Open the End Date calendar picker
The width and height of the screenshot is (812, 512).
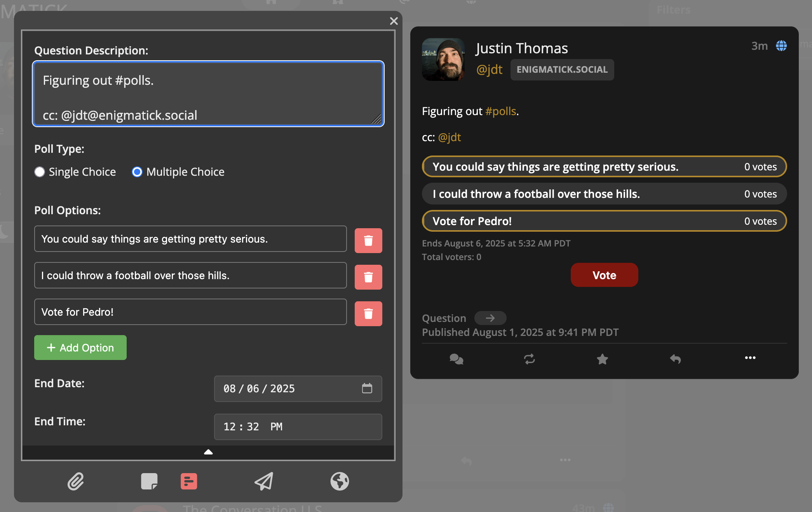(367, 388)
